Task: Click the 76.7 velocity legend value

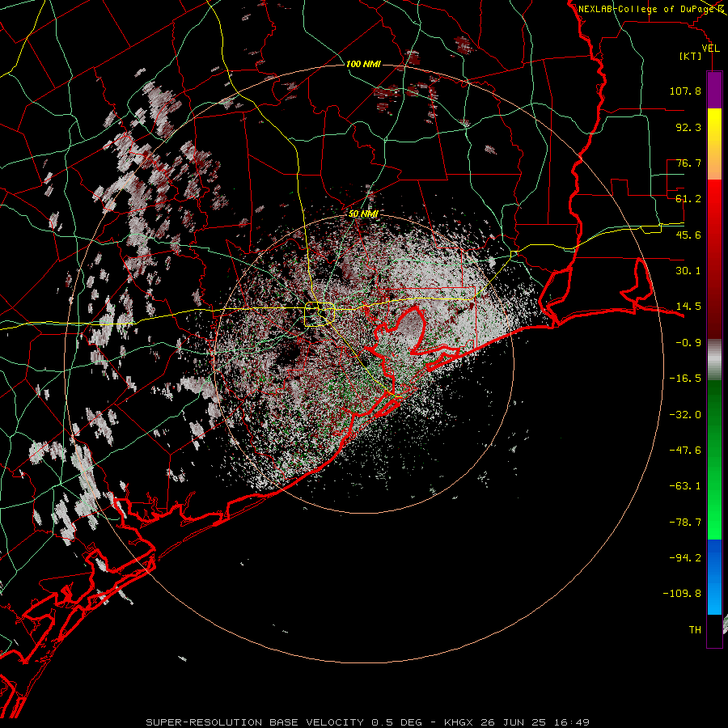Action: pyautogui.click(x=688, y=163)
